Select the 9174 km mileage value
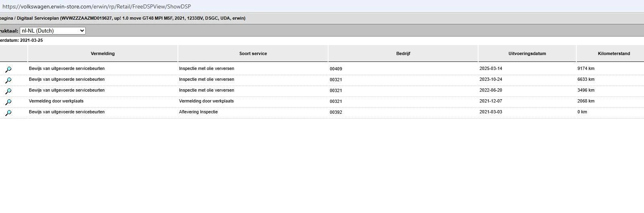 click(x=586, y=69)
